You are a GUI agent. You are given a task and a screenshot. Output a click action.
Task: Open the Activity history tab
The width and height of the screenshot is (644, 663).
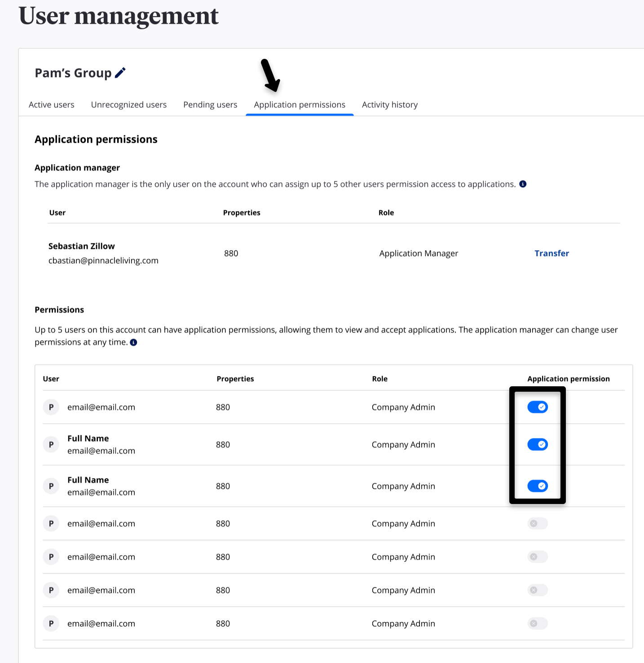point(389,104)
